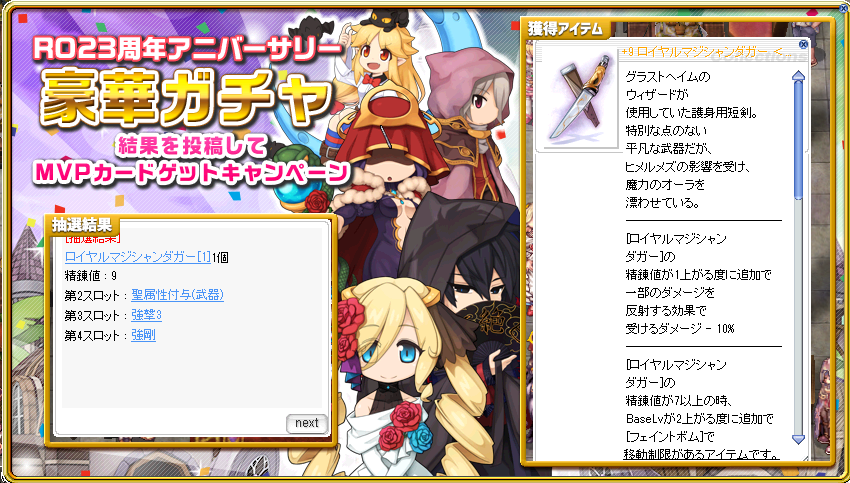
Task: Select the 獲得アイテム panel header
Action: pyautogui.click(x=565, y=30)
